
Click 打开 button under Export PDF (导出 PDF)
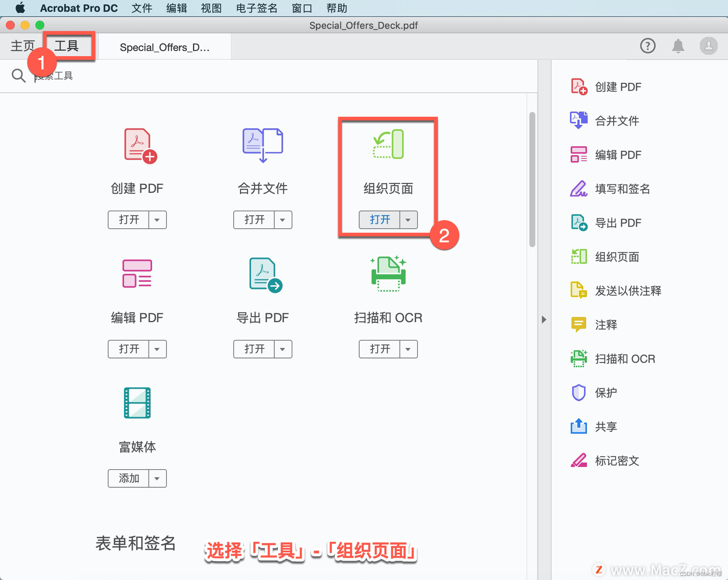254,349
